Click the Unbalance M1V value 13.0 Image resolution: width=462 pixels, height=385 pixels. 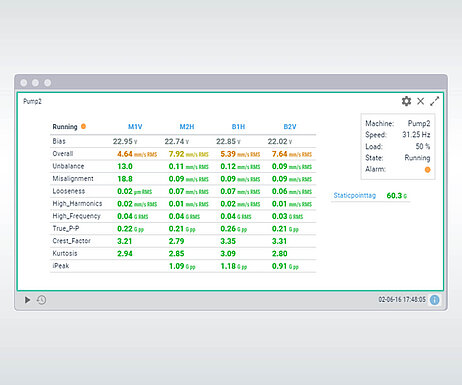pyautogui.click(x=125, y=166)
